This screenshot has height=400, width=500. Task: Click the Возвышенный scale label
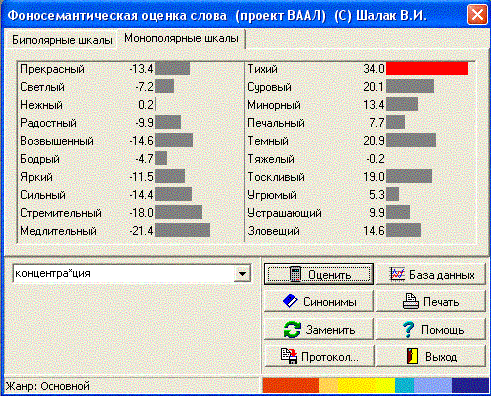click(57, 141)
